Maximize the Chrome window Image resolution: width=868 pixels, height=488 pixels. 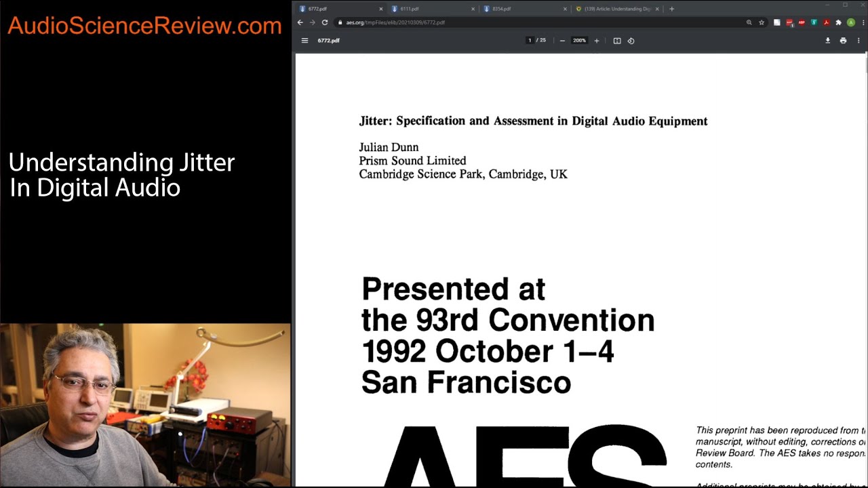click(845, 5)
